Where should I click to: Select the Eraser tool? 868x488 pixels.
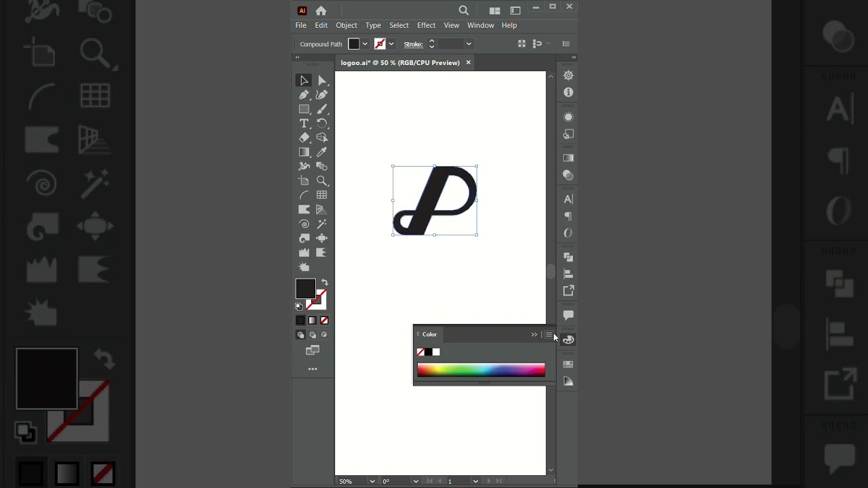[304, 138]
